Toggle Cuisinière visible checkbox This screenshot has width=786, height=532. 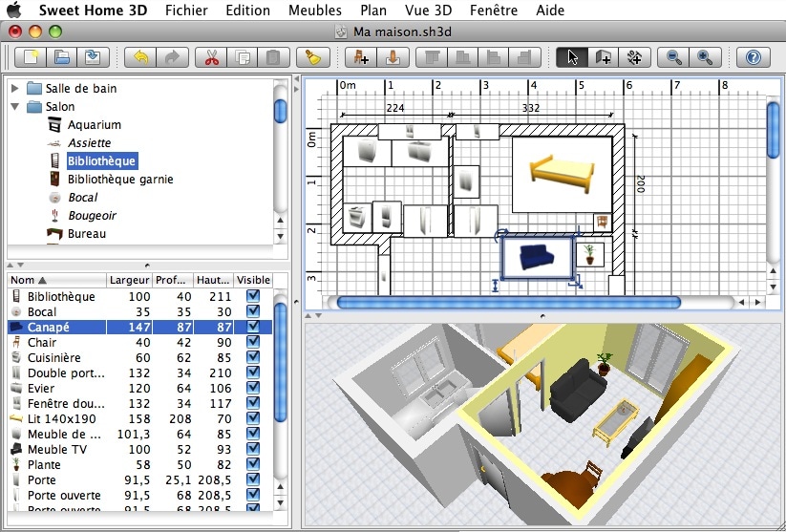click(x=253, y=357)
